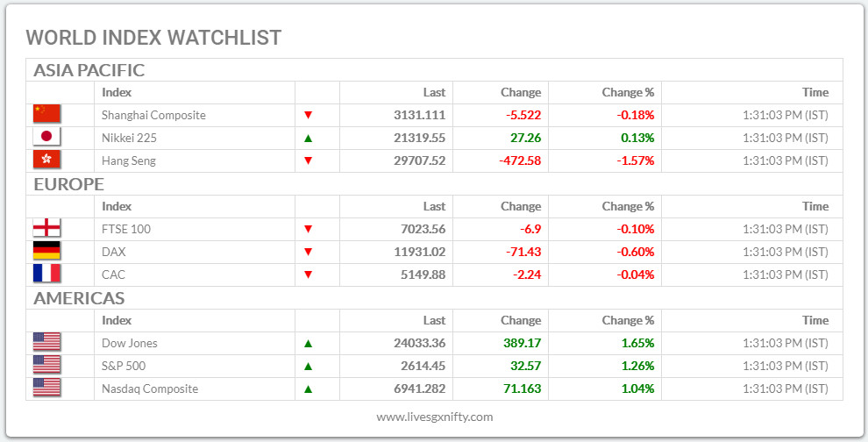
Task: Click the EUROPE section heading
Action: (x=69, y=184)
